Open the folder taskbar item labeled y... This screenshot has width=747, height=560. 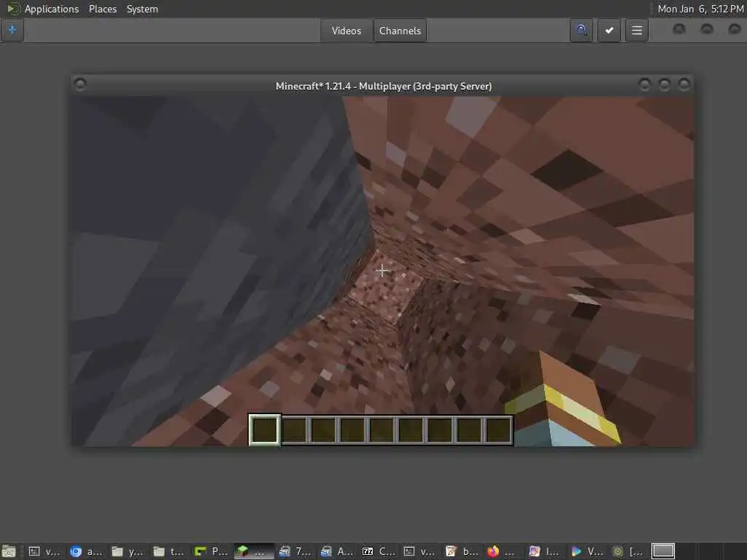(x=127, y=551)
